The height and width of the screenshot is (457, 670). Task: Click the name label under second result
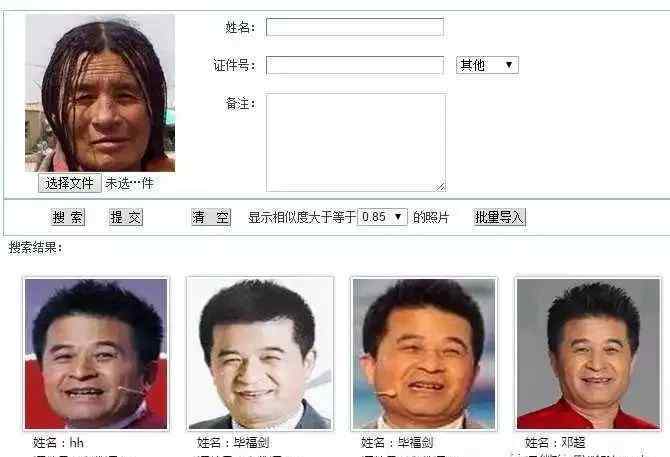click(x=233, y=442)
